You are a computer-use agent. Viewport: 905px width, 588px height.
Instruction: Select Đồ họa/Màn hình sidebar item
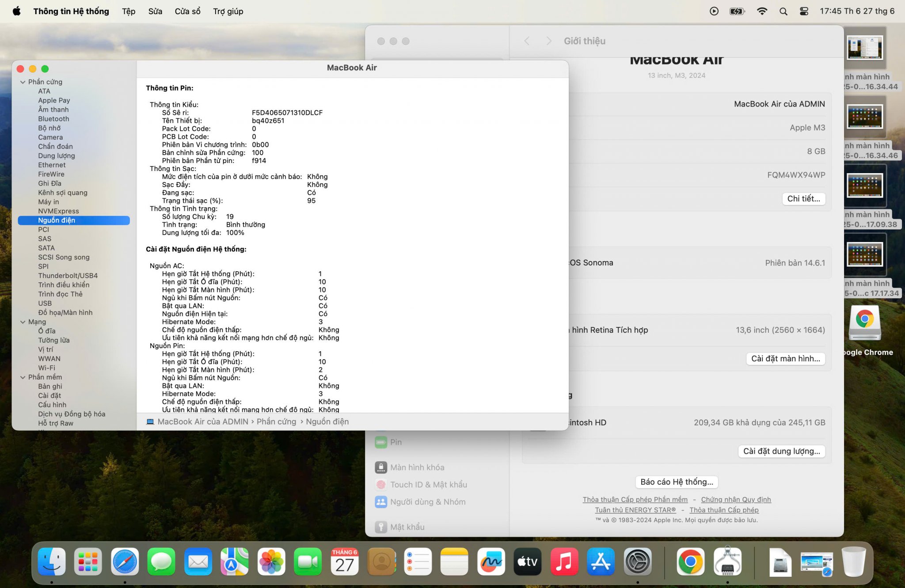coord(65,313)
